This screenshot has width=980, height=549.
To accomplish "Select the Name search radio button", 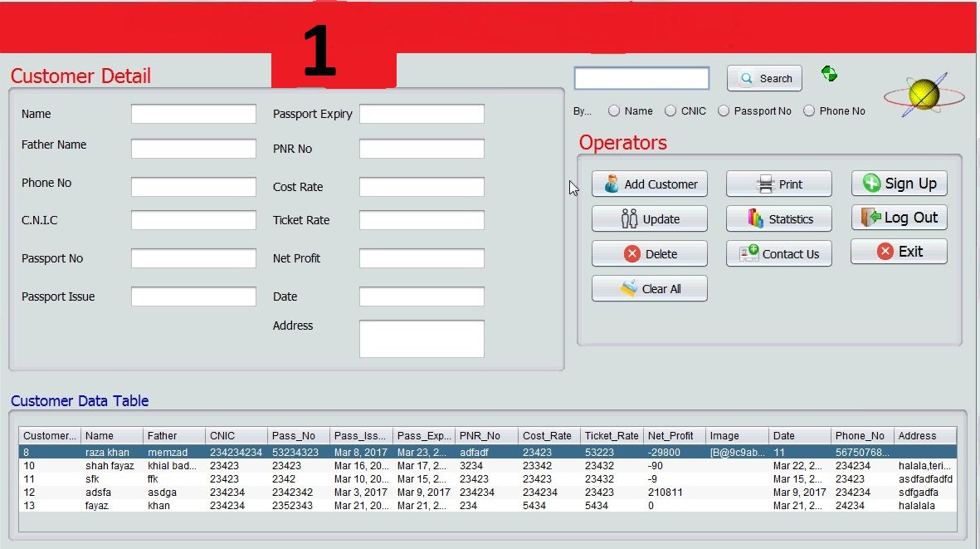I will [x=614, y=110].
